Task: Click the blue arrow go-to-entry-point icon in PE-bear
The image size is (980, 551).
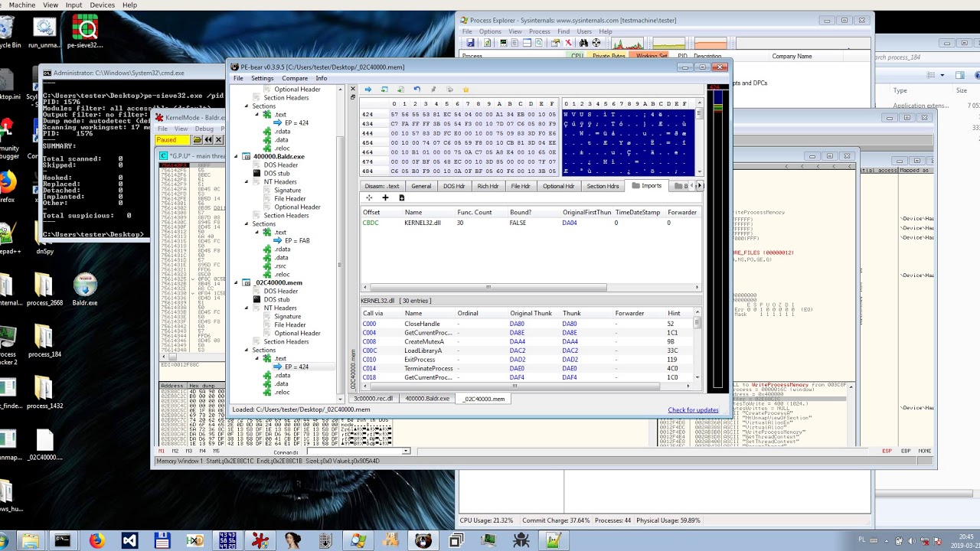Action: [x=367, y=90]
